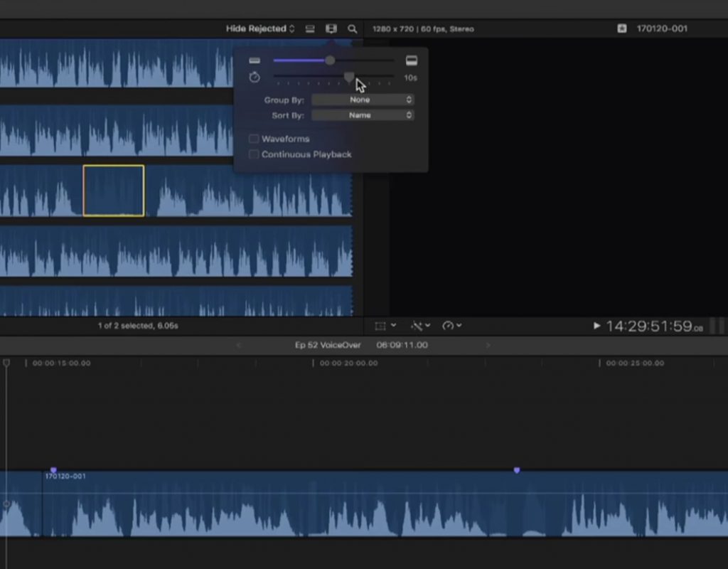This screenshot has height=569, width=728.
Task: Open the Sort By Name dropdown
Action: pos(363,115)
